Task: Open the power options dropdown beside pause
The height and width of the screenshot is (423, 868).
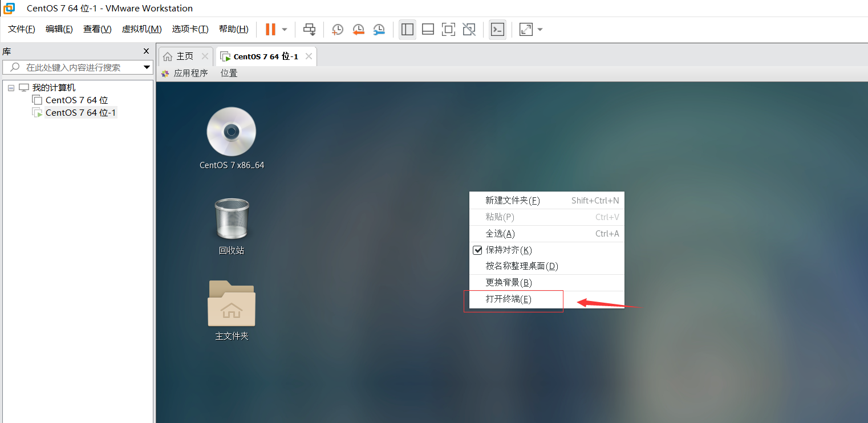Action: (x=285, y=29)
